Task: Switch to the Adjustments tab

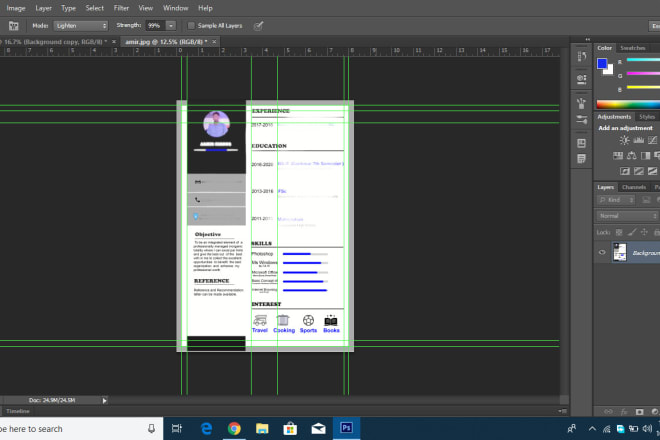Action: pyautogui.click(x=614, y=117)
